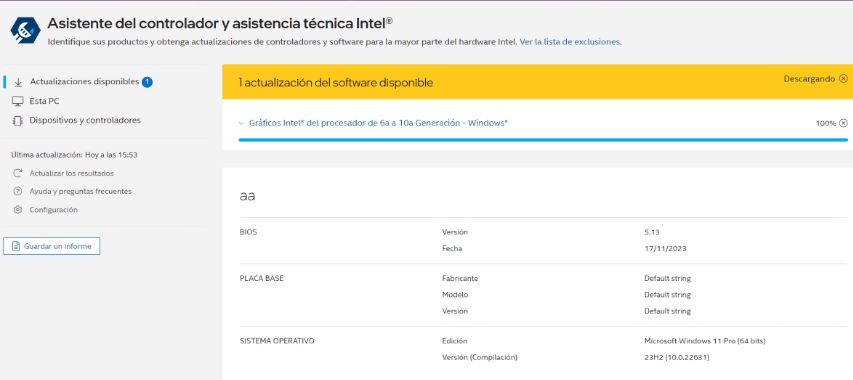
Task: Click the blue download progress bar
Action: 543,140
